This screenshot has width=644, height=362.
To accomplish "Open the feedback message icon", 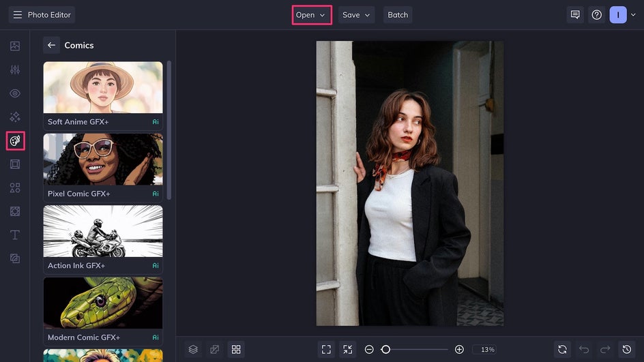I will tap(575, 15).
